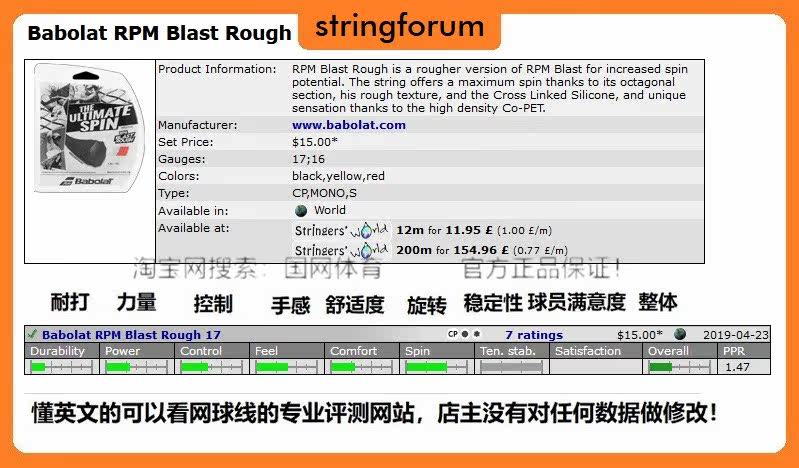Image resolution: width=799 pixels, height=468 pixels.
Task: Click the round dot icon after CP
Action: (x=465, y=334)
